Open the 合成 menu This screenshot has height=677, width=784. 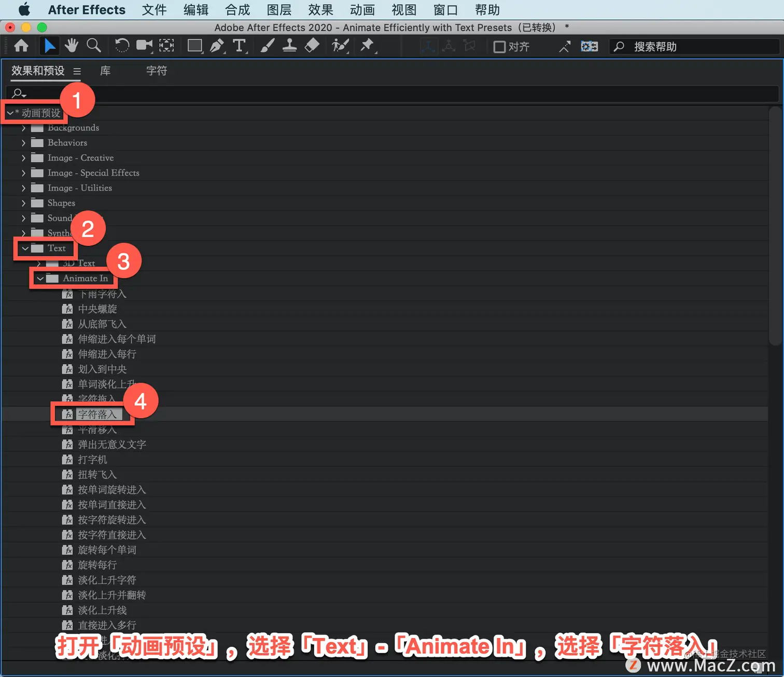coord(237,10)
